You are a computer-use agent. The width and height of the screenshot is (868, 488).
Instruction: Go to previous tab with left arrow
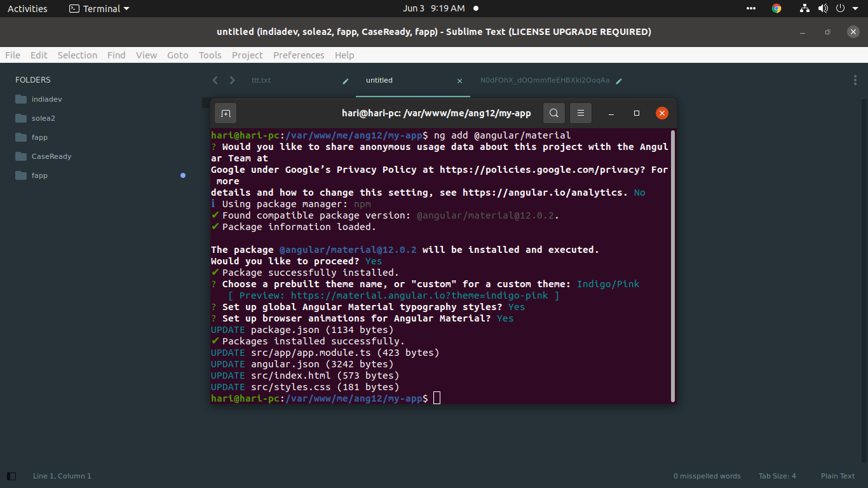click(215, 80)
